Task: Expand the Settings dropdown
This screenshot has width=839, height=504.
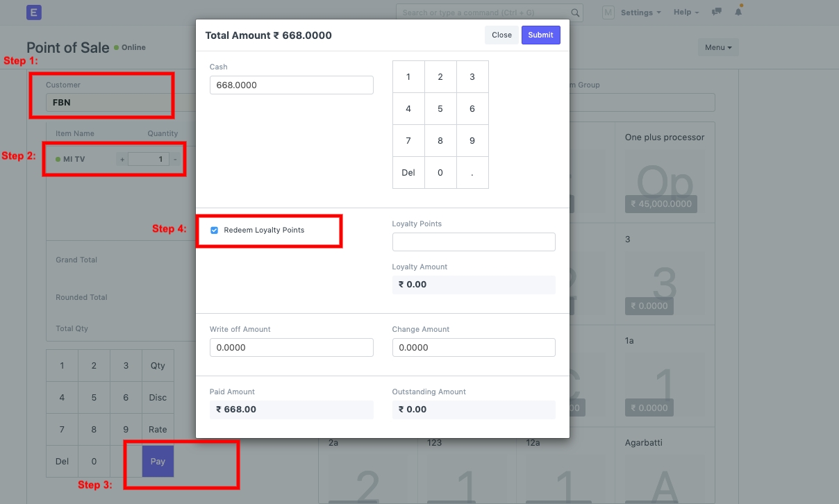Action: coord(640,12)
